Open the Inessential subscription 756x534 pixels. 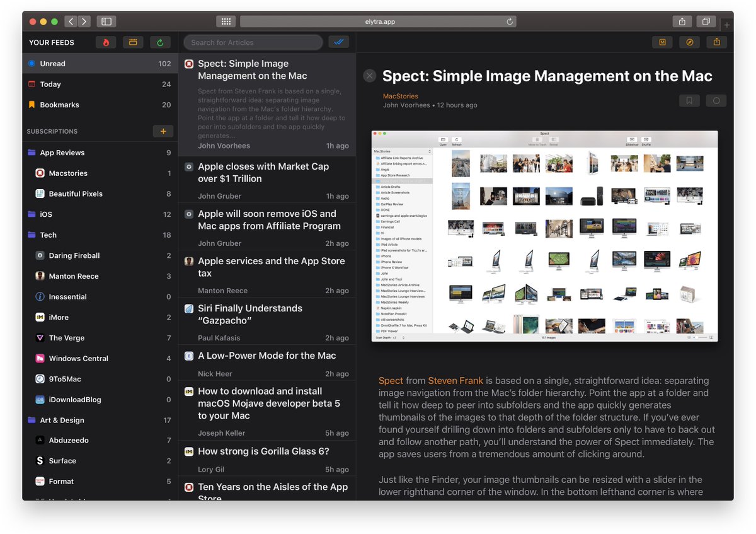tap(100, 296)
